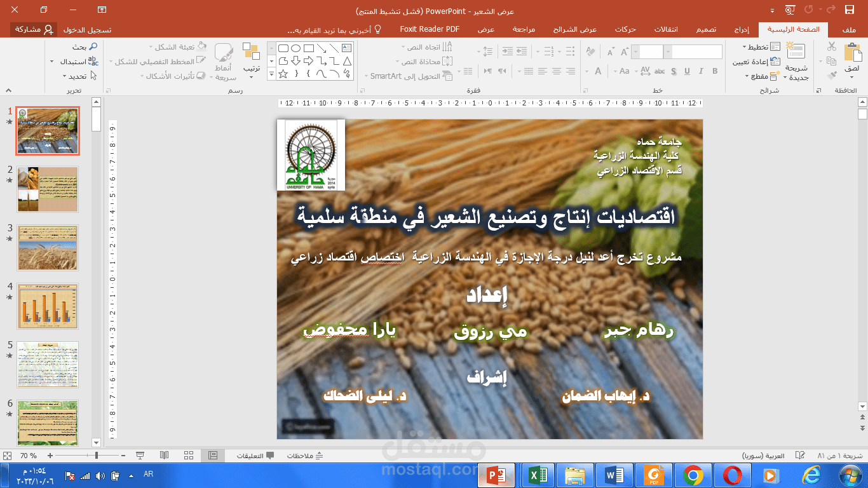The height and width of the screenshot is (488, 868).
Task: Click the New Slide icon
Action: pos(795,51)
